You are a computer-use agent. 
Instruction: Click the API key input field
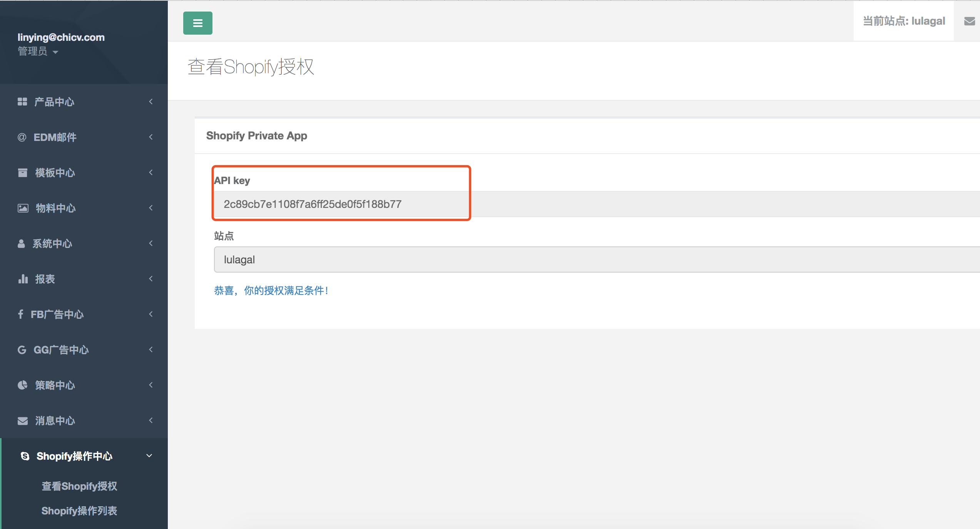597,204
